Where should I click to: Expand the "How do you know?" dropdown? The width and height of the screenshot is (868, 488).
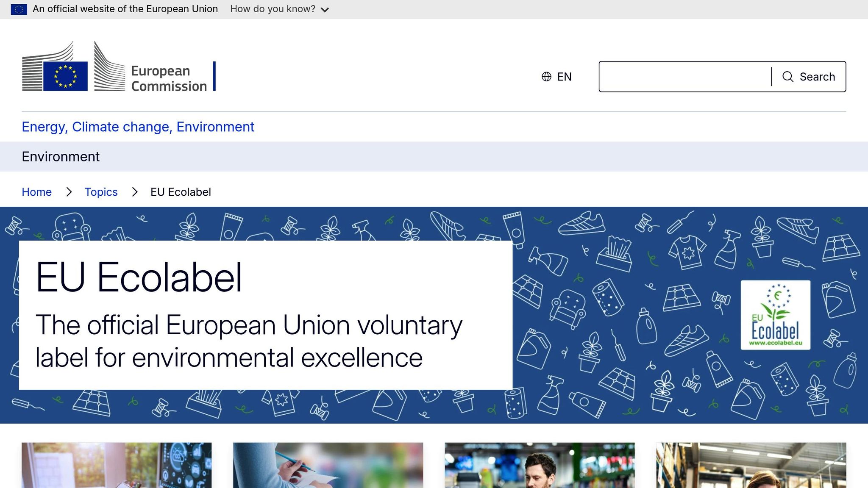tap(273, 9)
